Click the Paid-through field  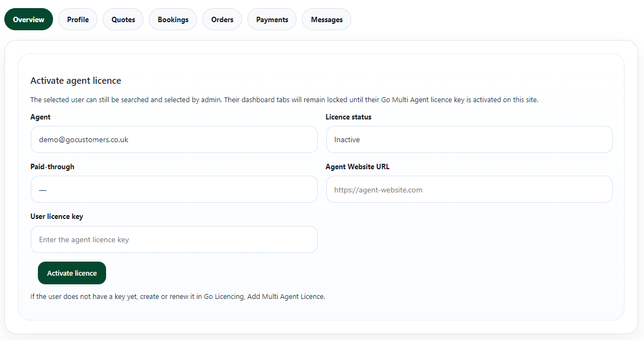[174, 190]
